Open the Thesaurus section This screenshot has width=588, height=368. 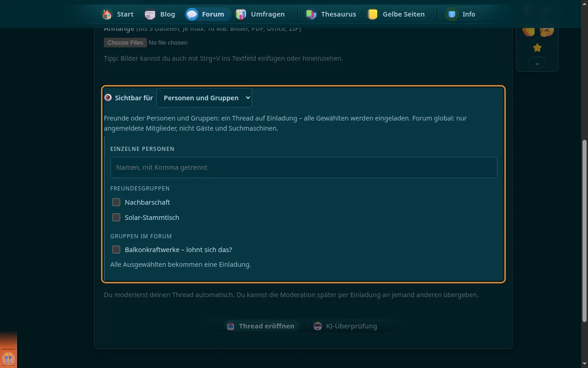click(x=331, y=14)
